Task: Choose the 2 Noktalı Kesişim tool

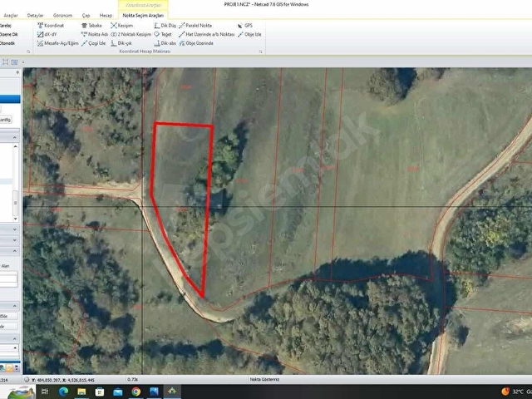Action: 131,34
